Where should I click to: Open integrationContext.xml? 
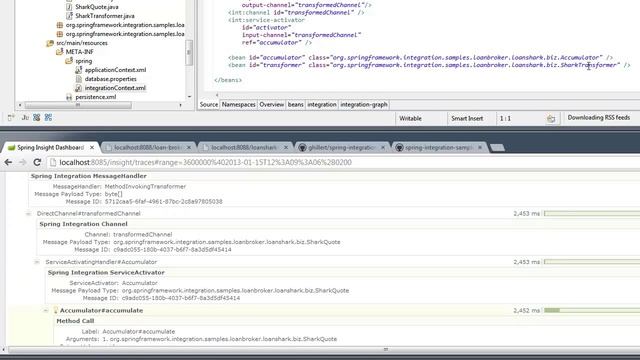[115, 88]
